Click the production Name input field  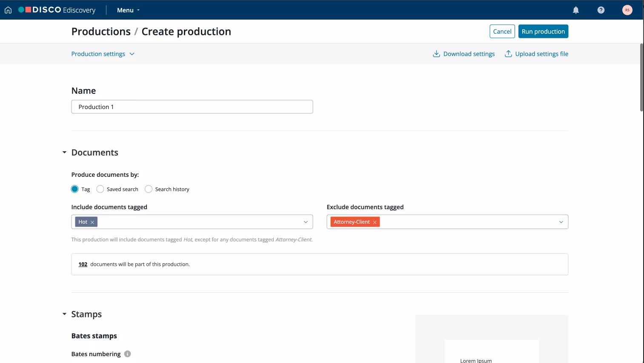tap(192, 107)
